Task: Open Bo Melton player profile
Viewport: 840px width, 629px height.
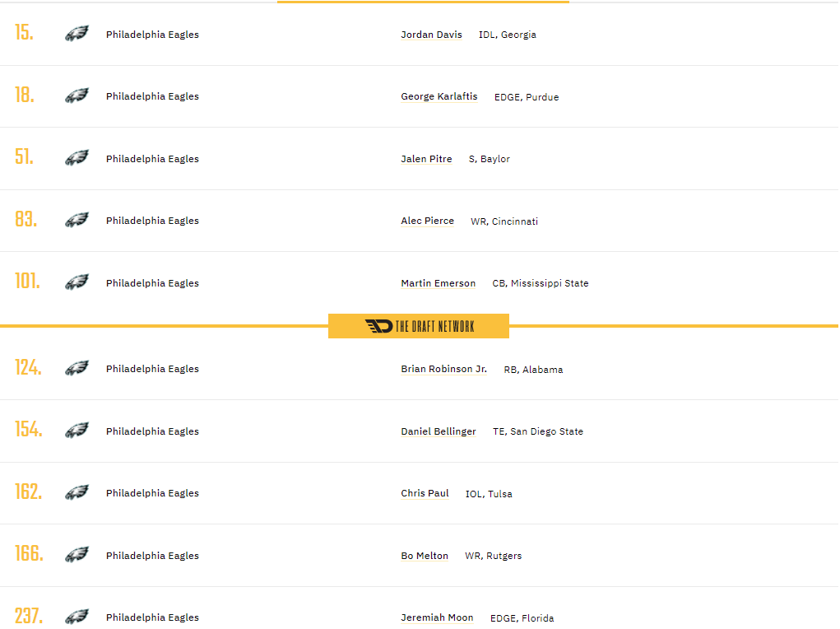Action: point(425,556)
